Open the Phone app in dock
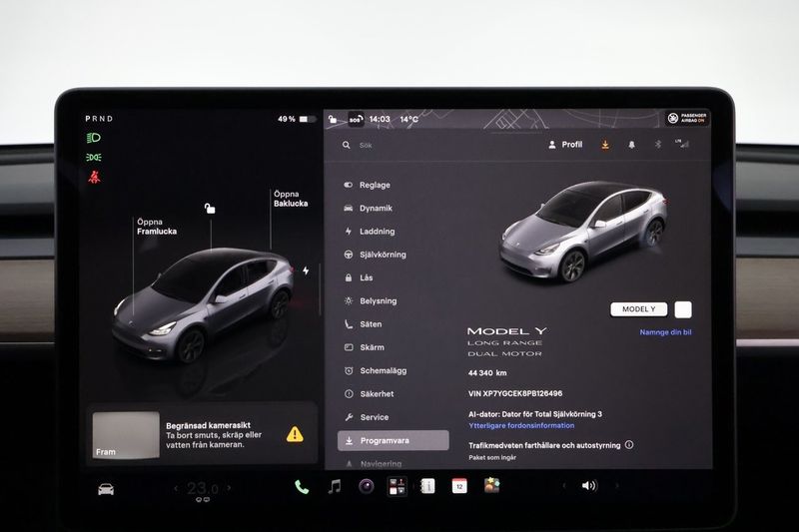The height and width of the screenshot is (532, 799). [302, 487]
